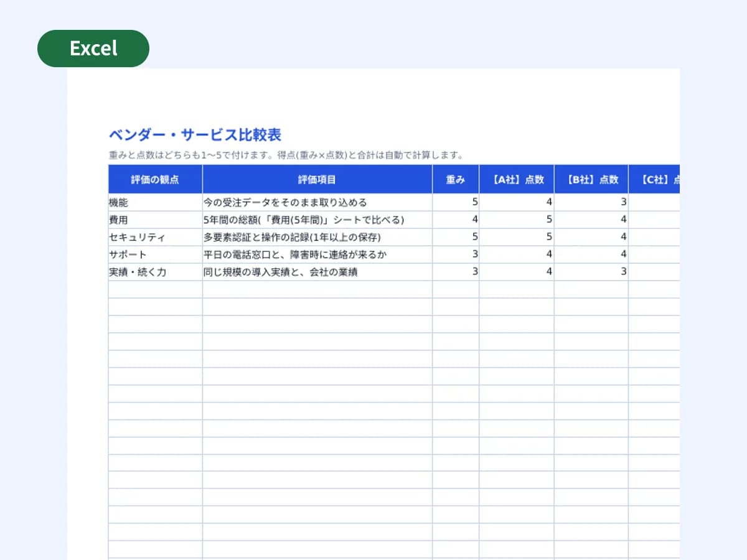Screen dimensions: 747x560
Task: Click the 重み value in the セキュリティ row
Action: [x=456, y=237]
